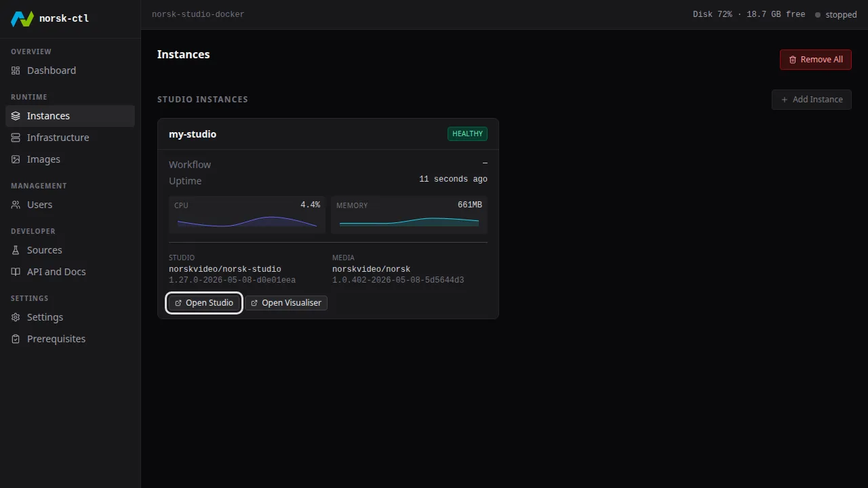
Task: Click the Remove All button
Action: (x=815, y=60)
